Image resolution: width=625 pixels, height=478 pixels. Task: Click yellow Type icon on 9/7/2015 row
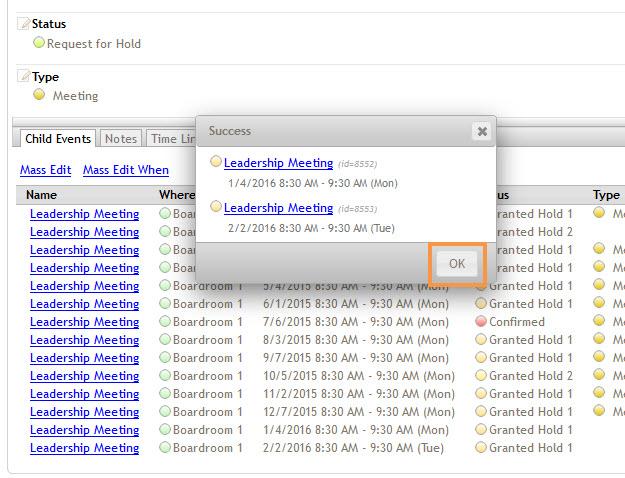click(x=599, y=356)
